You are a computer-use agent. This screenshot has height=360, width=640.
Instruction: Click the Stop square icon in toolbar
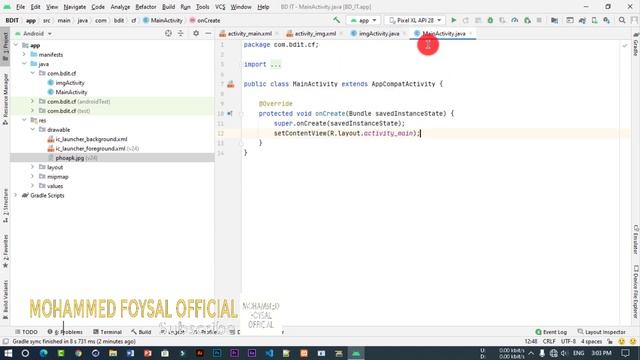click(539, 20)
